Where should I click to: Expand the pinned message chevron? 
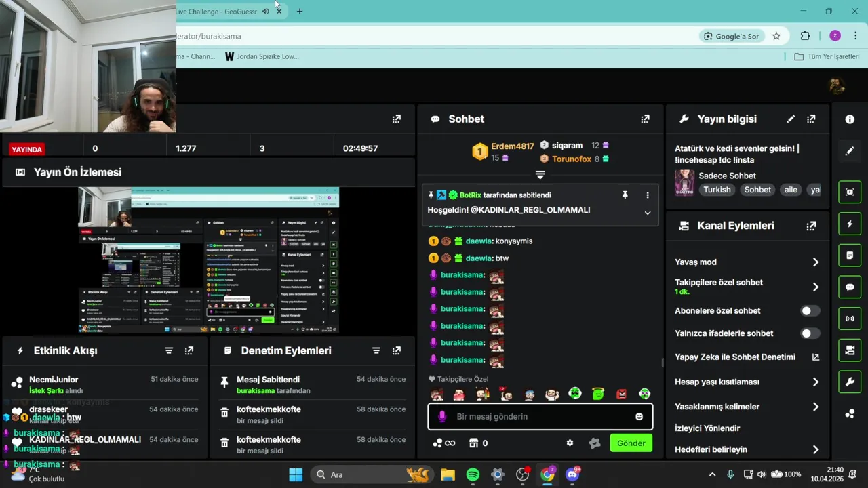[x=648, y=213]
